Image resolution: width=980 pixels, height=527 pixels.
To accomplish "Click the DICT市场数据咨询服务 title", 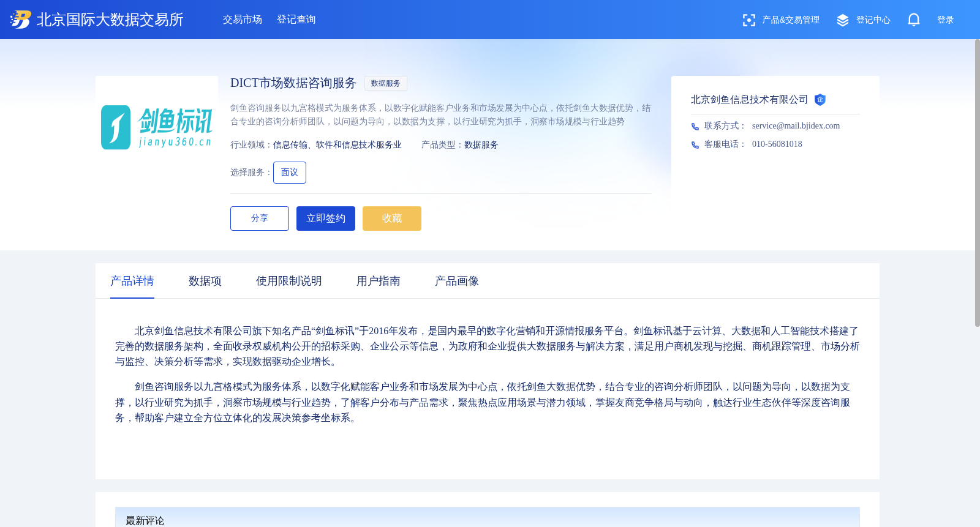I will [293, 83].
